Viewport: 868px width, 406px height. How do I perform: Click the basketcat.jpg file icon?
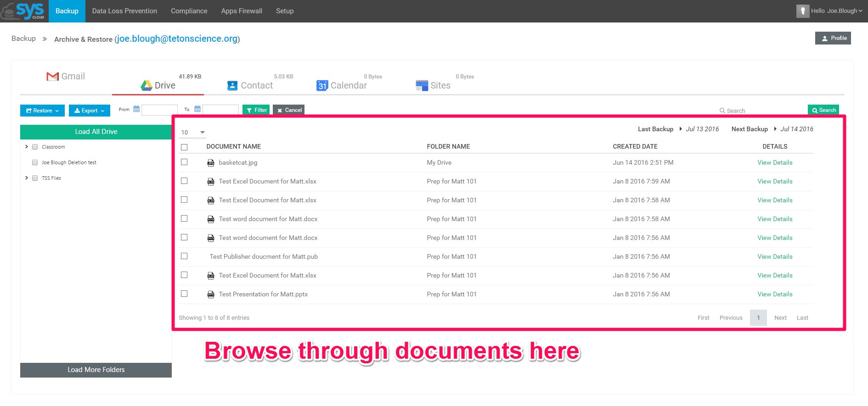click(x=211, y=163)
